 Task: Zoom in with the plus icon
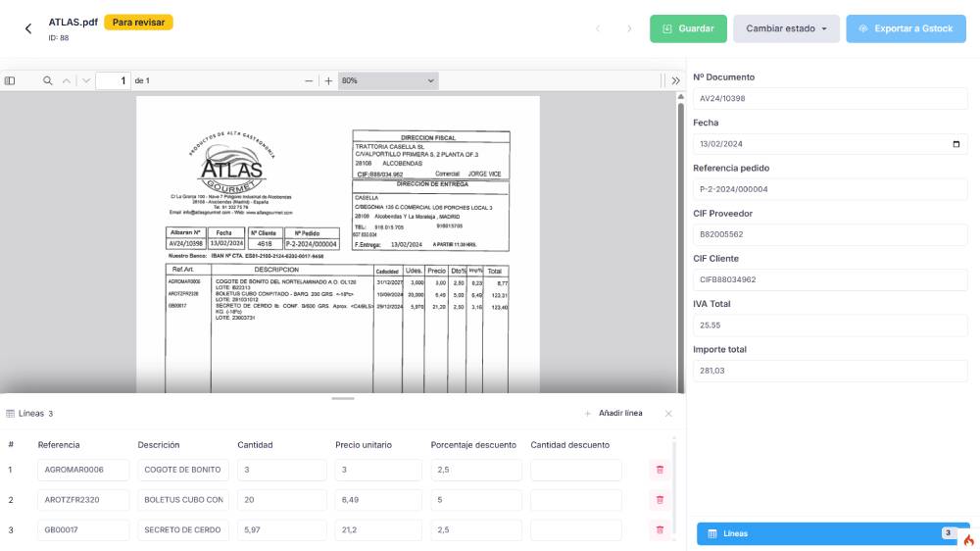click(328, 80)
